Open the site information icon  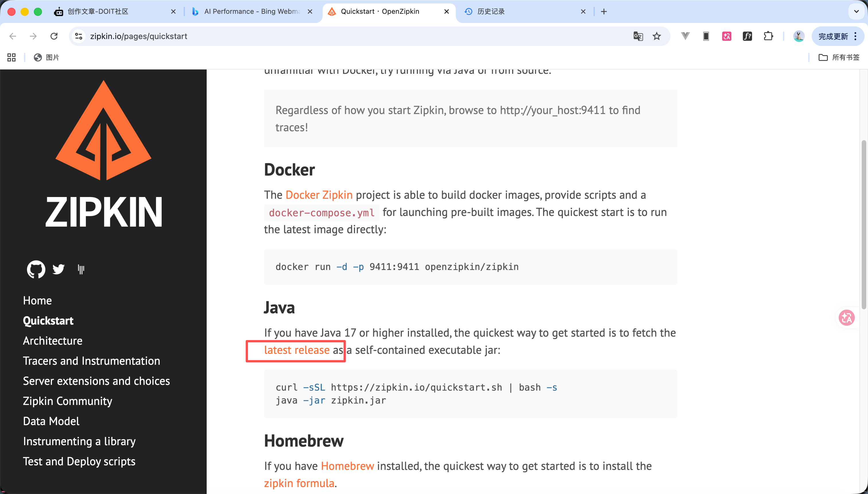79,36
